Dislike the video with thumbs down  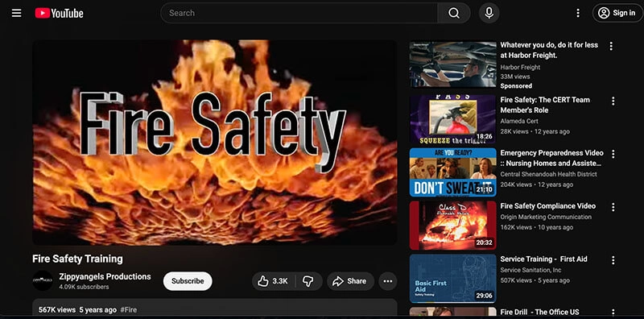coord(308,281)
